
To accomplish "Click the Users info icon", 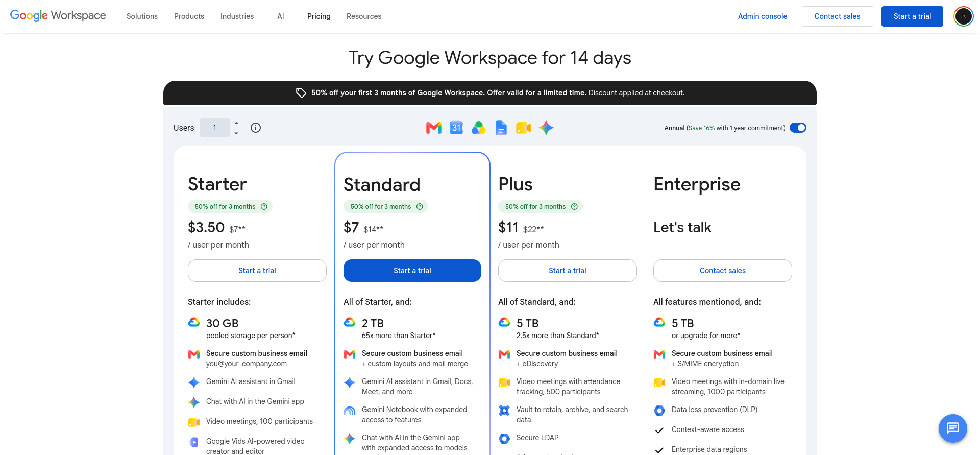I will pyautogui.click(x=256, y=128).
